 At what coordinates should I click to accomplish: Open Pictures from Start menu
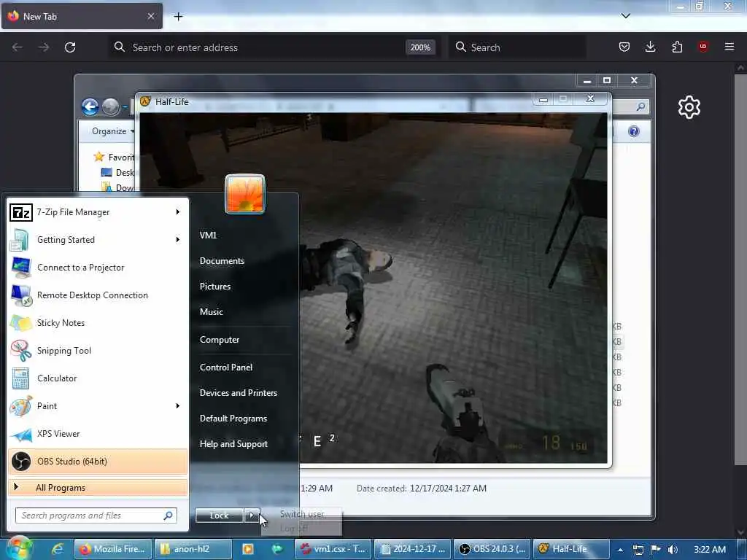215,286
